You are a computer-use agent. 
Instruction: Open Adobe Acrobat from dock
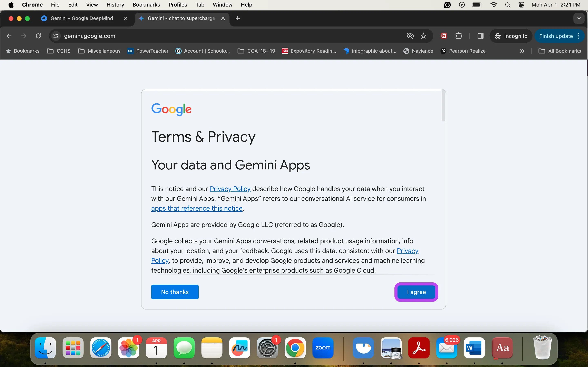419,348
